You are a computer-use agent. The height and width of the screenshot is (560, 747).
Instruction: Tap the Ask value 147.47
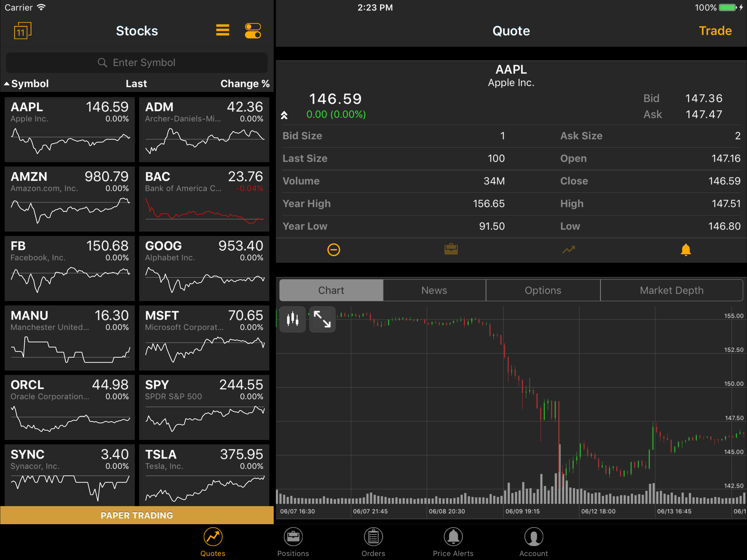tap(704, 115)
